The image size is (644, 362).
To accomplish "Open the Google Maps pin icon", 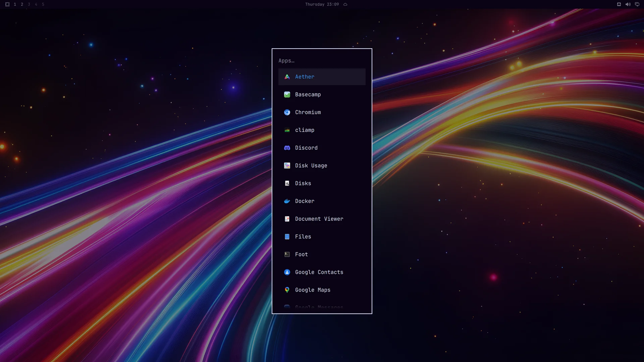I will [287, 290].
